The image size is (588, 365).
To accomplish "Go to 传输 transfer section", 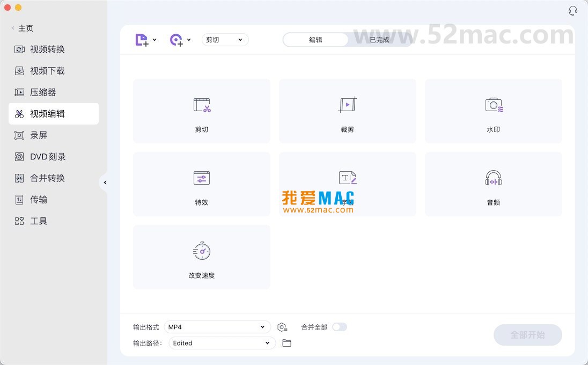I will point(53,200).
